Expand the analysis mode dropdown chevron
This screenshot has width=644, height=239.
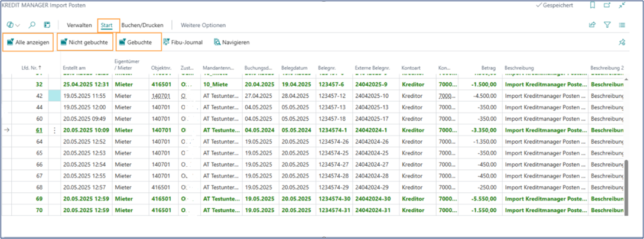click(18, 25)
